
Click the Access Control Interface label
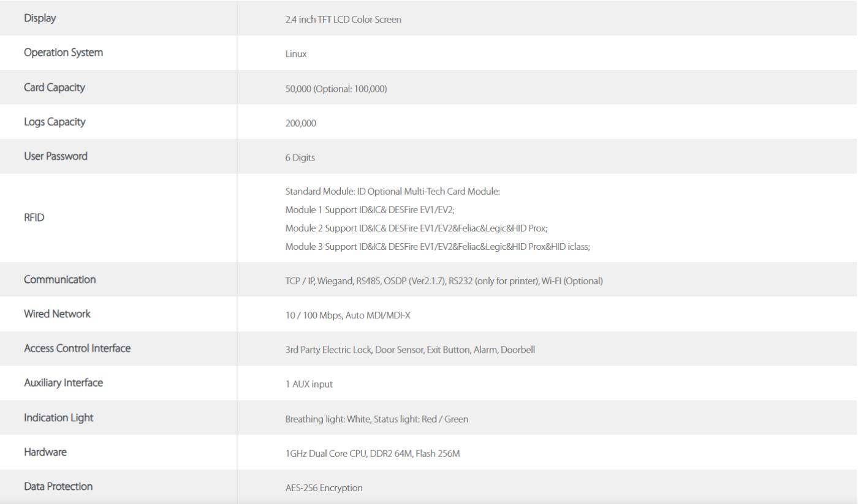[x=77, y=348]
